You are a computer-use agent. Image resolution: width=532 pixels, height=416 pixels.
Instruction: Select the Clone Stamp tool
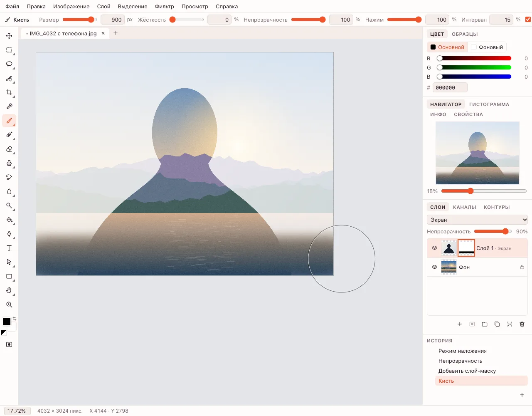point(9,163)
